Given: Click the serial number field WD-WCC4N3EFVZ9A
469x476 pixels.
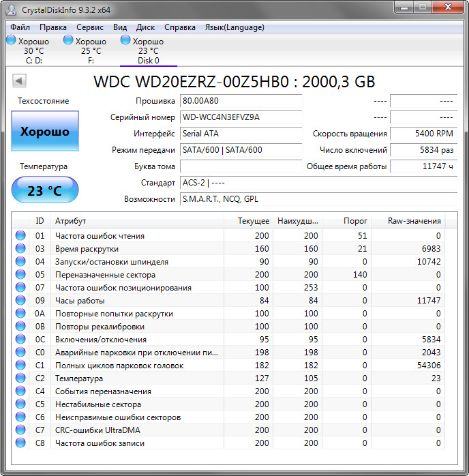Looking at the screenshot, I should coord(241,117).
